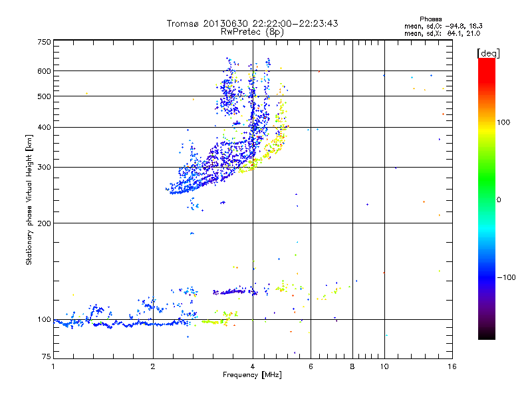Viewport: 532px width, 399px height.
Task: Click the '[deg]' colorbar unit label
Action: click(488, 53)
